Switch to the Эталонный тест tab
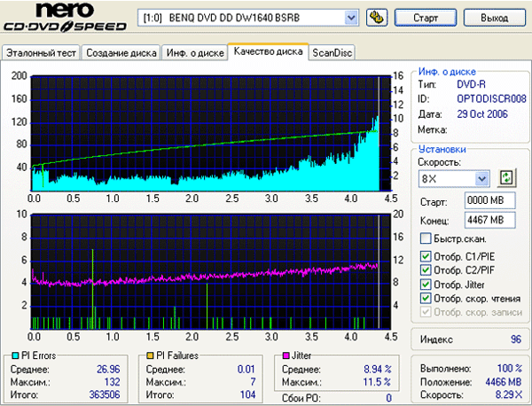The width and height of the screenshot is (532, 406). pos(41,53)
